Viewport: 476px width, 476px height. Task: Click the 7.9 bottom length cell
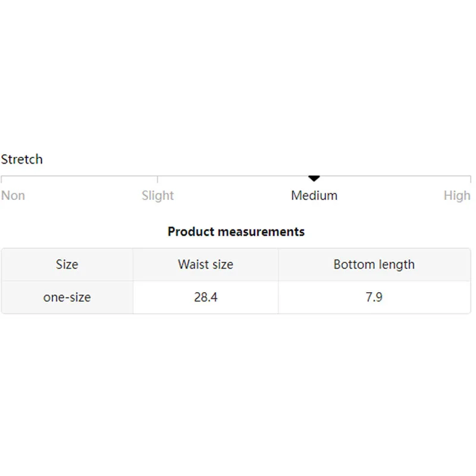(374, 296)
